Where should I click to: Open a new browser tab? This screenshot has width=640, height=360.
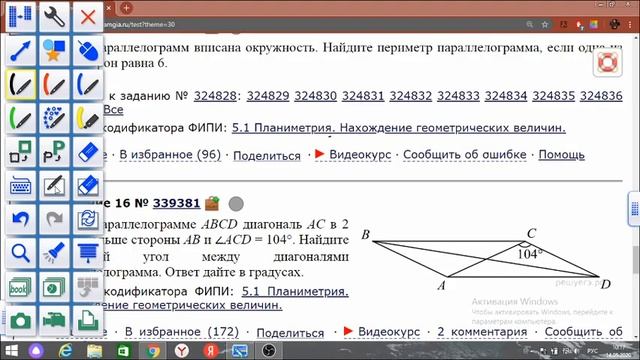point(127,7)
